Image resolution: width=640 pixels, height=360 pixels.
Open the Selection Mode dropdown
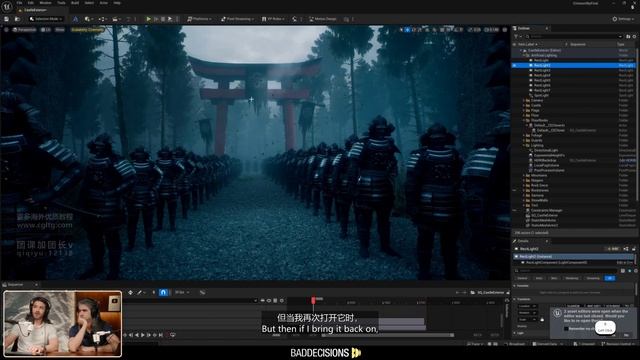pos(46,19)
